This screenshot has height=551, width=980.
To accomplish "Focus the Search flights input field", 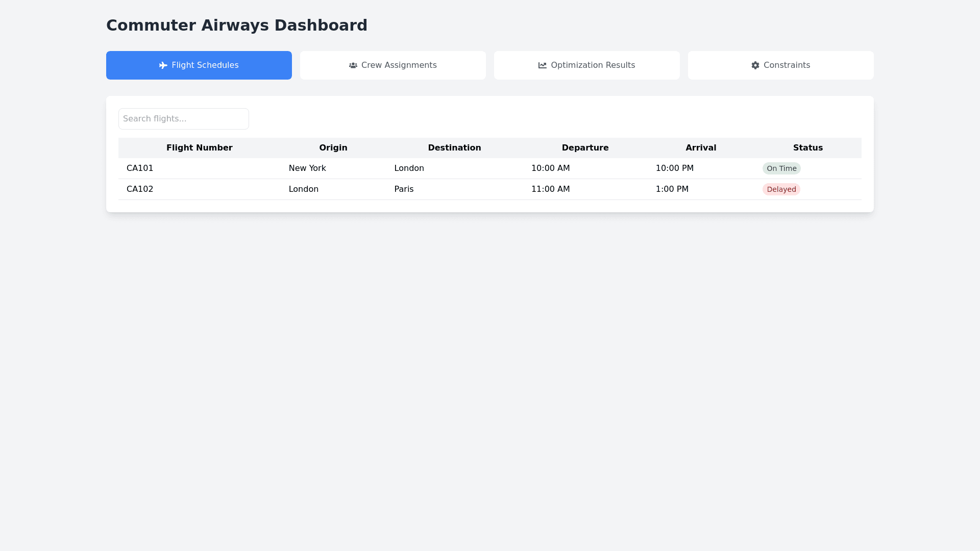I will 184,119.
